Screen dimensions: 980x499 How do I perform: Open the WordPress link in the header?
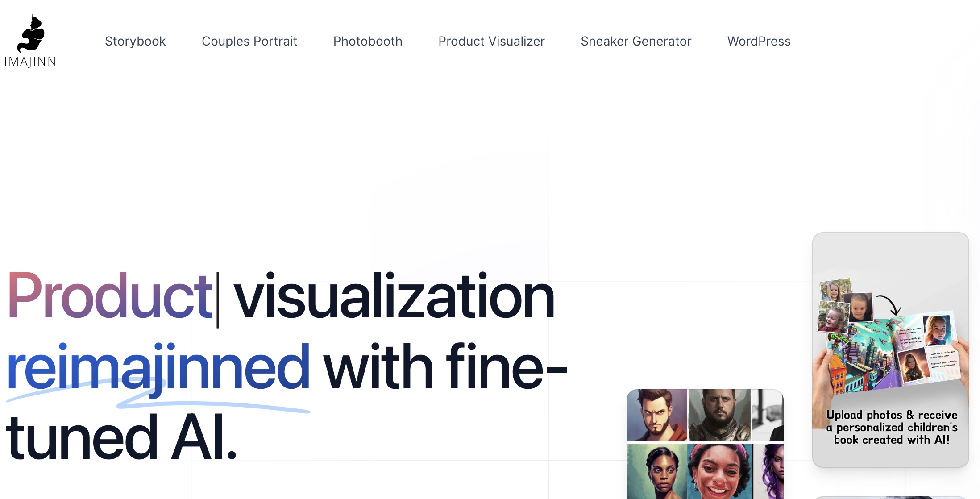click(x=759, y=41)
